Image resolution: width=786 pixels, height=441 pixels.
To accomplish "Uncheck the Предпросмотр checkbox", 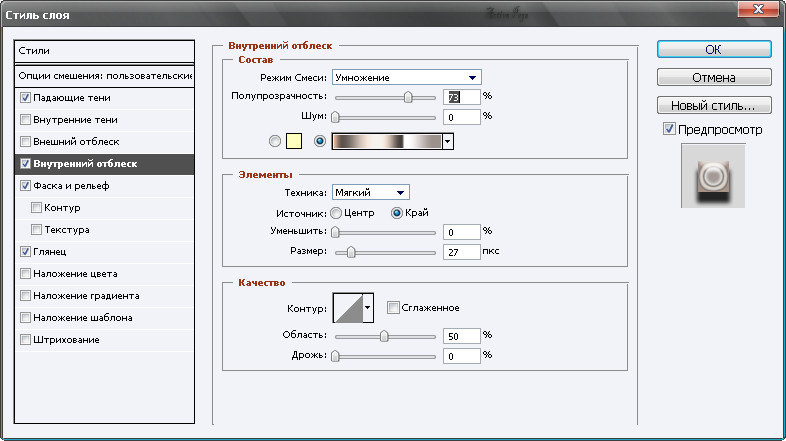I will [669, 130].
